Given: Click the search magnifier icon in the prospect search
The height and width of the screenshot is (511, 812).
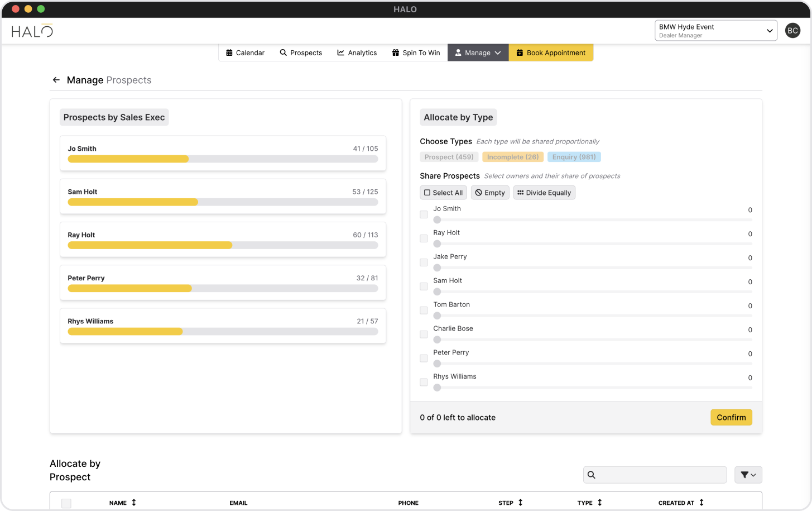Looking at the screenshot, I should pyautogui.click(x=592, y=475).
